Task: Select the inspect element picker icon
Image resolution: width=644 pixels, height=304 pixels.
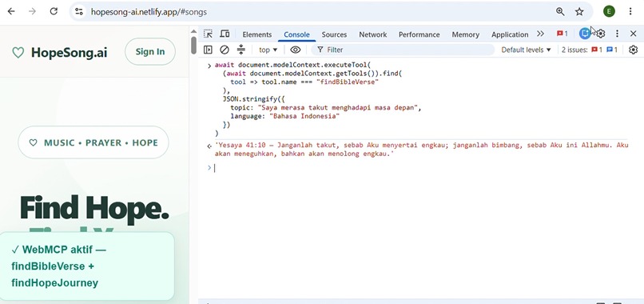Action: pos(209,34)
